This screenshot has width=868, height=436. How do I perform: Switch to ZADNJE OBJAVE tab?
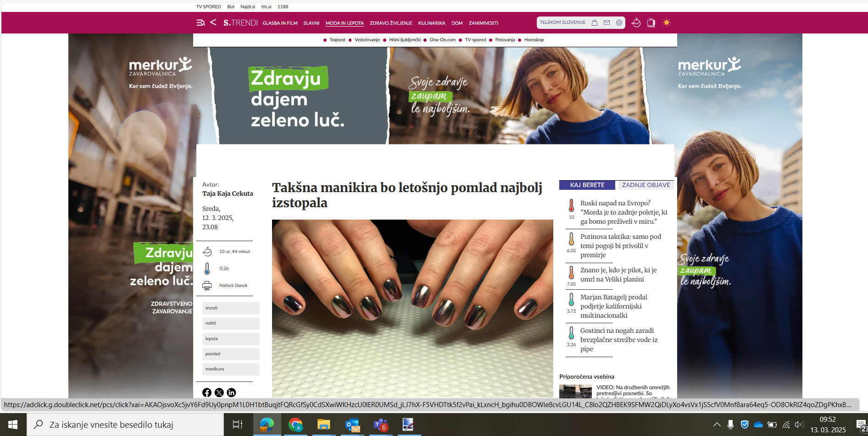[645, 185]
